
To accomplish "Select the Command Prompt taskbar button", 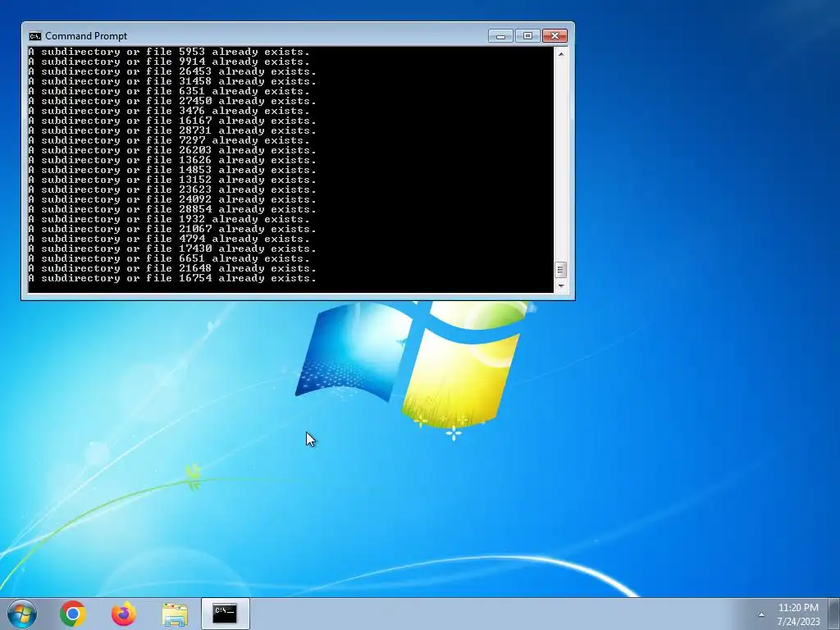I will pyautogui.click(x=225, y=614).
